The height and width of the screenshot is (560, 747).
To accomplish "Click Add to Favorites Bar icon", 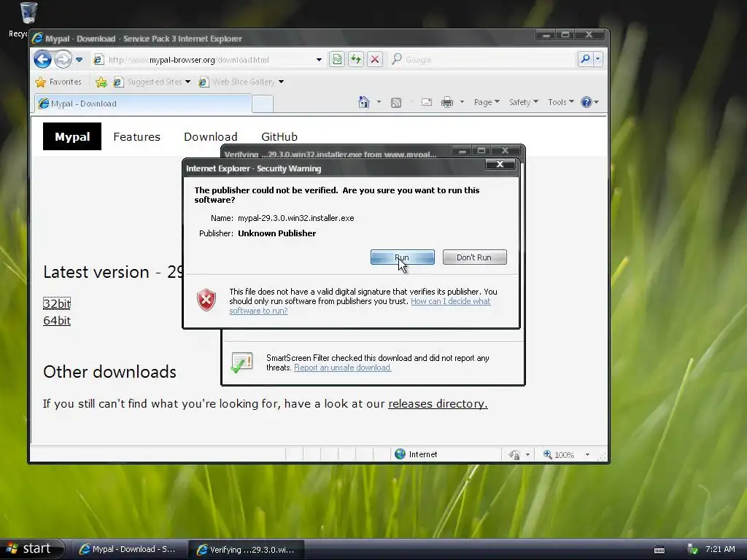I will (x=101, y=82).
